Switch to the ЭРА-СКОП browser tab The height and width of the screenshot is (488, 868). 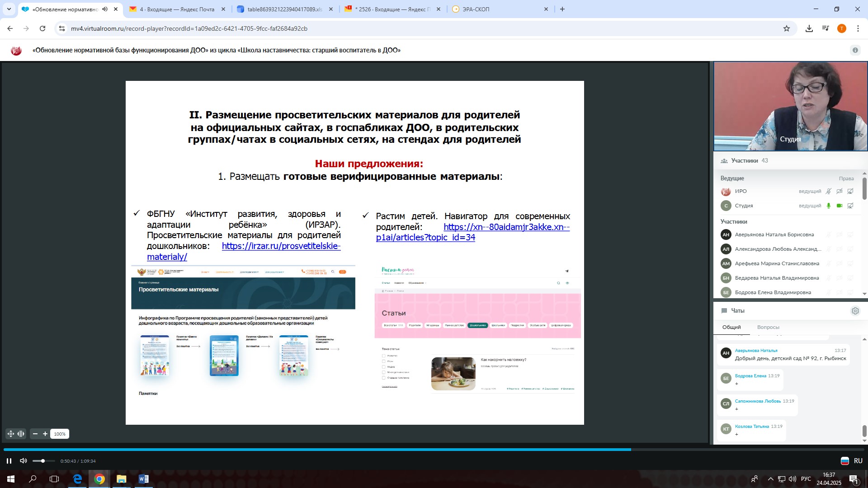coord(500,9)
